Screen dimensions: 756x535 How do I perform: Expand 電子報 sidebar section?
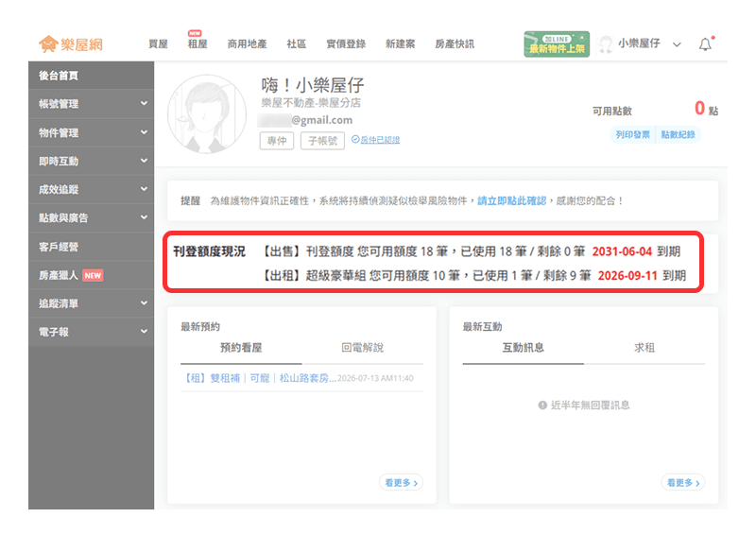click(91, 332)
